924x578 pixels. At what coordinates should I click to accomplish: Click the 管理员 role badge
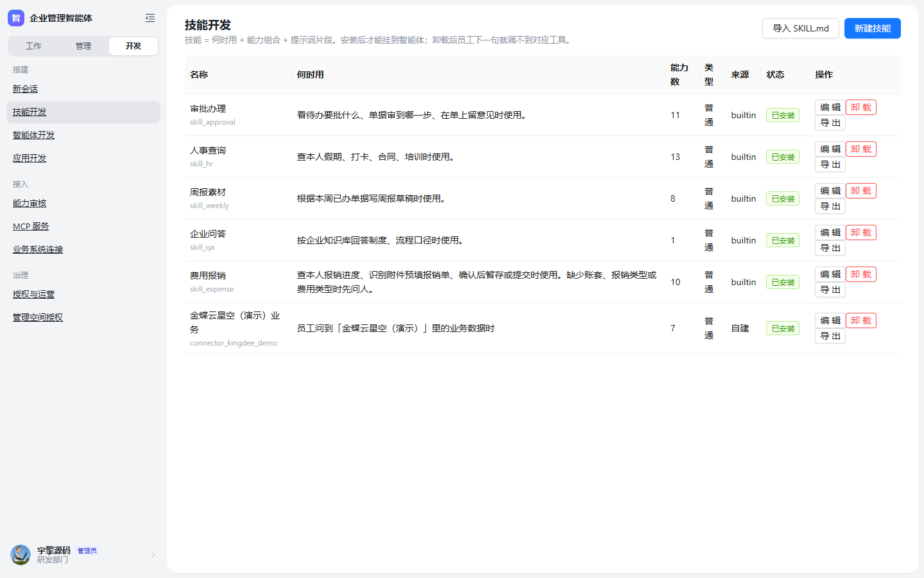87,551
